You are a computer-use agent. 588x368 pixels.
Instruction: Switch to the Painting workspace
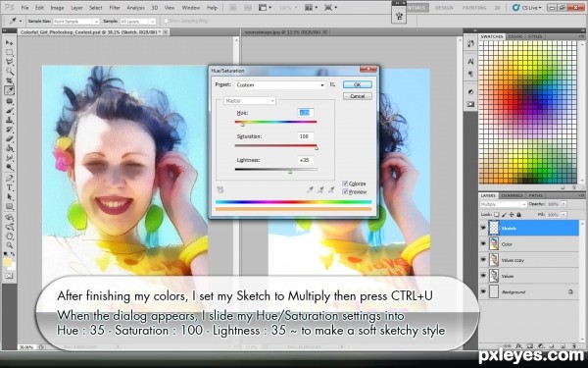[x=474, y=8]
